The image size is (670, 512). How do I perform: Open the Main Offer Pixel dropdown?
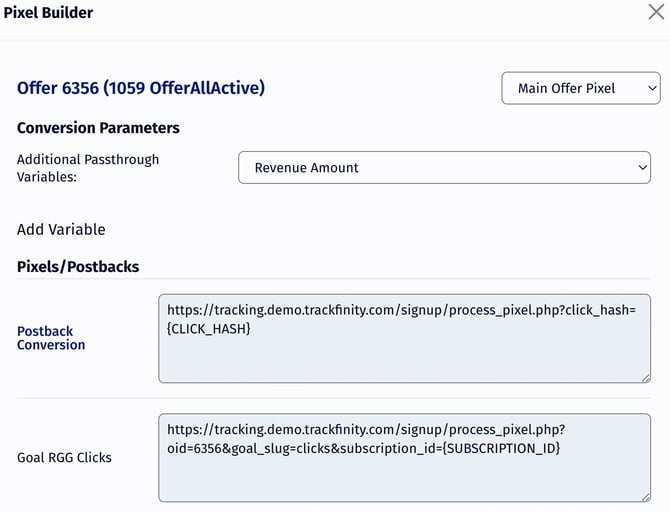coord(580,88)
